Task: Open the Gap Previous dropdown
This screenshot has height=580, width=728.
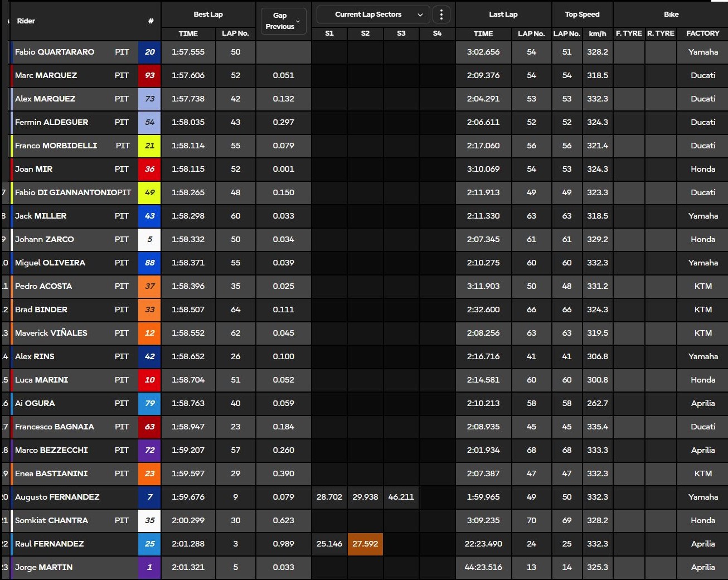Action: tap(283, 21)
